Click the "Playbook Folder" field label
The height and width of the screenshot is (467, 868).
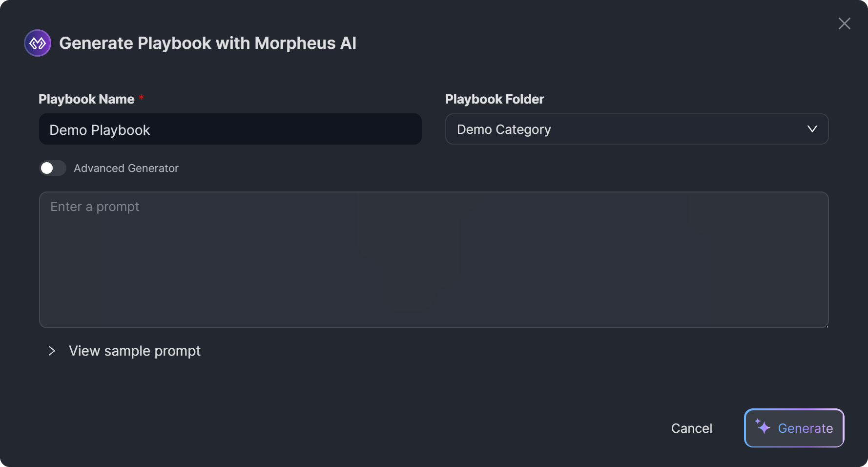tap(495, 99)
